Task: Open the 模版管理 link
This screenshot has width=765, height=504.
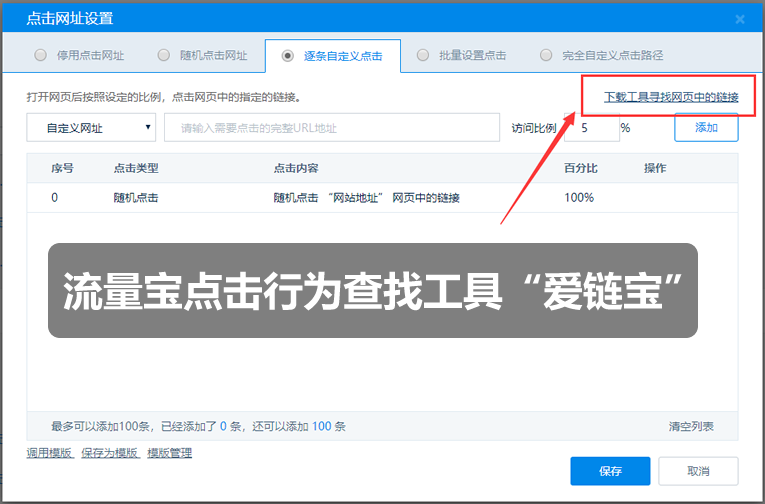Action: 170,453
